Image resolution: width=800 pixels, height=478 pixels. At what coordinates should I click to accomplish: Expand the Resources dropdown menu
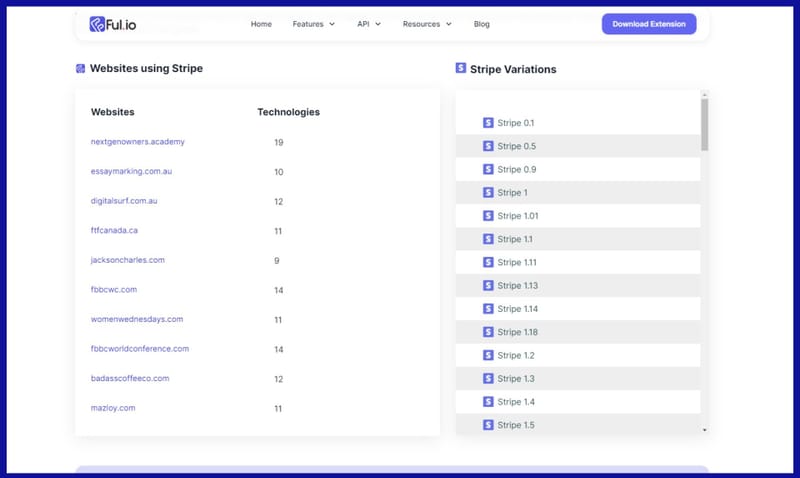click(x=426, y=24)
